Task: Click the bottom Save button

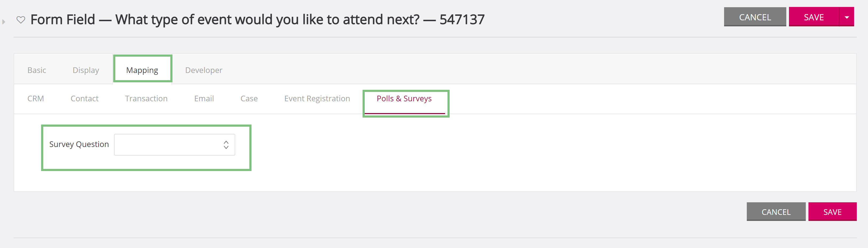Action: [832, 212]
